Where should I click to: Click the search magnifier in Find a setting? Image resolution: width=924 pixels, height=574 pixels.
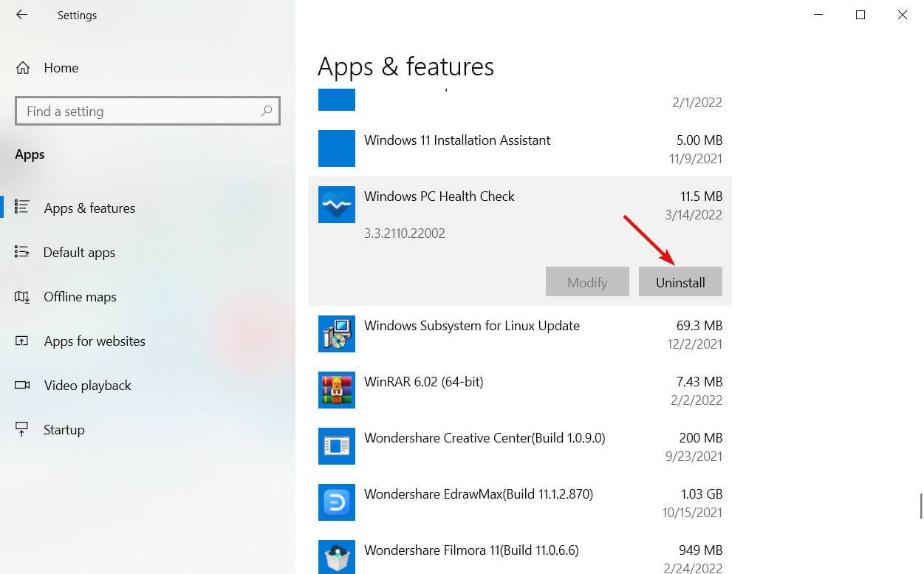267,111
